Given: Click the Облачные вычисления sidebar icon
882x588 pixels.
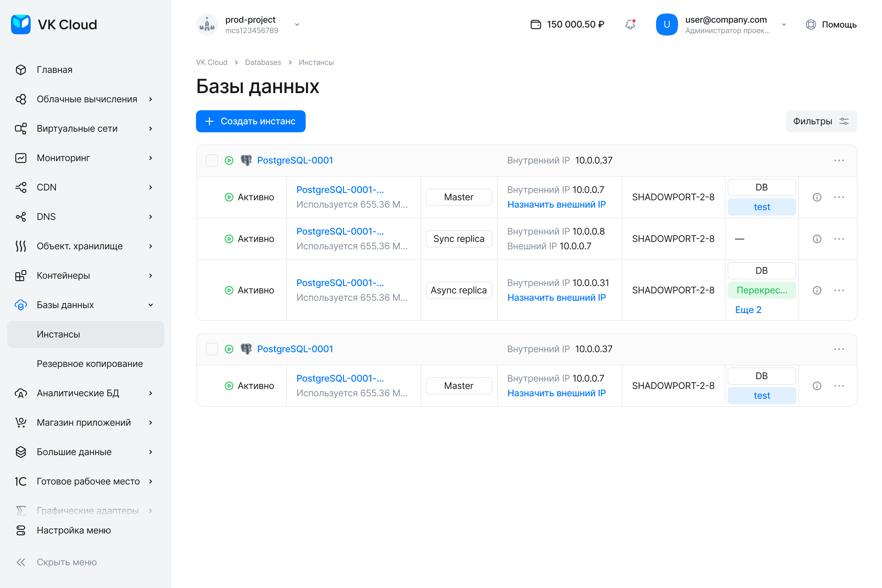Looking at the screenshot, I should (21, 99).
